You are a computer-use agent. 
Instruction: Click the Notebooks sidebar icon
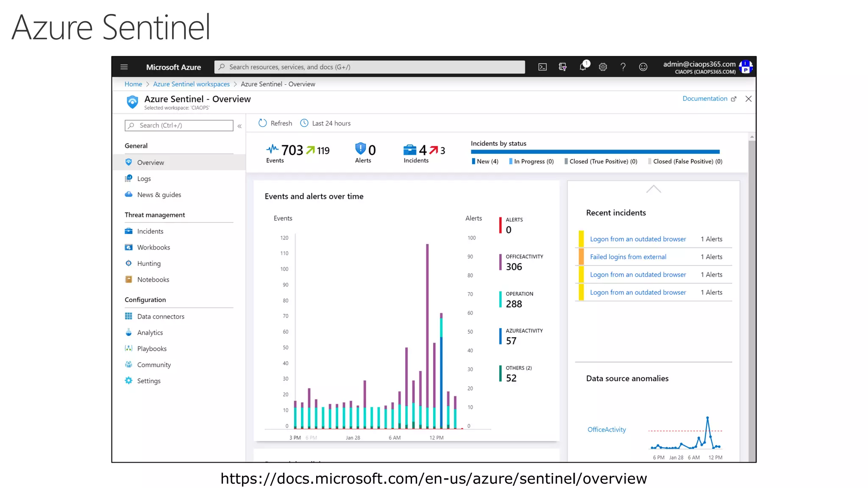[128, 279]
